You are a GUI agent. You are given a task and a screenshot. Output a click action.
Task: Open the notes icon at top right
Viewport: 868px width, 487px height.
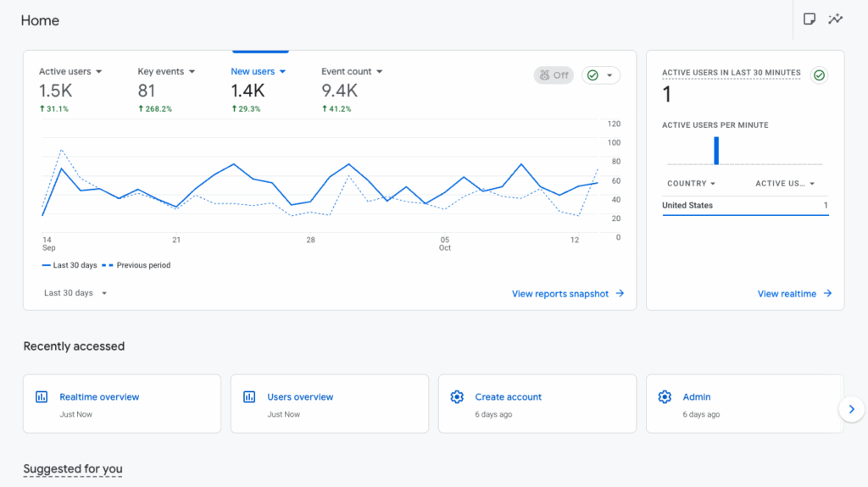click(x=810, y=19)
